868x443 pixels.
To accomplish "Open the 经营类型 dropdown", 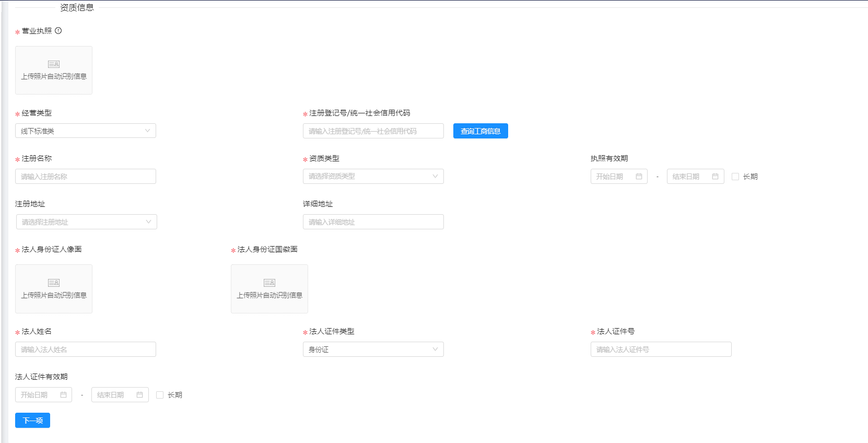I will (x=86, y=131).
